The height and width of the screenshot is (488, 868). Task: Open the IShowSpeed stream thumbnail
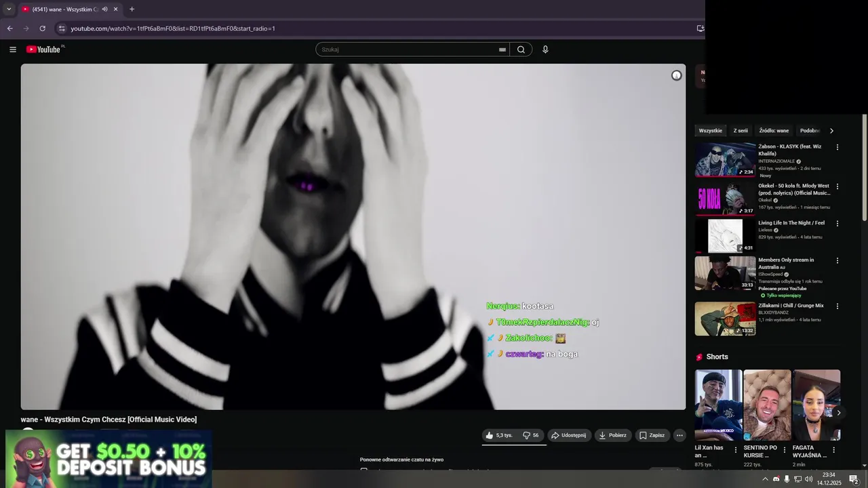725,272
